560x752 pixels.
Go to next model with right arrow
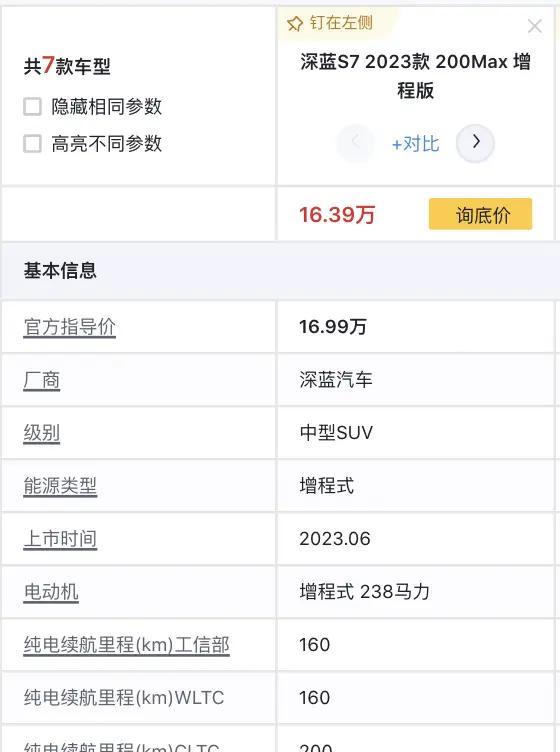[x=475, y=143]
